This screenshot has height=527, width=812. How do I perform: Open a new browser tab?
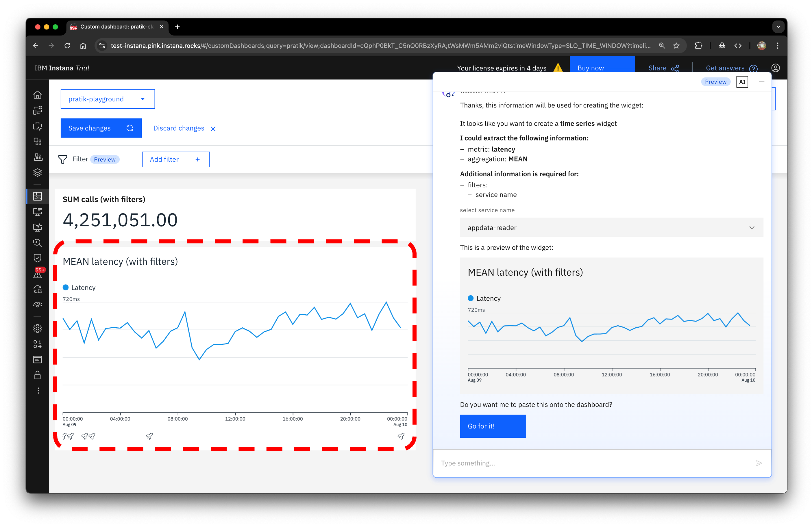pos(177,27)
